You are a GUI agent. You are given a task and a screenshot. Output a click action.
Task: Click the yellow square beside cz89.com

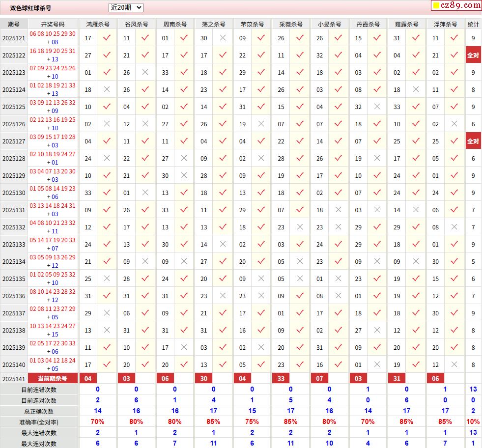point(435,6)
